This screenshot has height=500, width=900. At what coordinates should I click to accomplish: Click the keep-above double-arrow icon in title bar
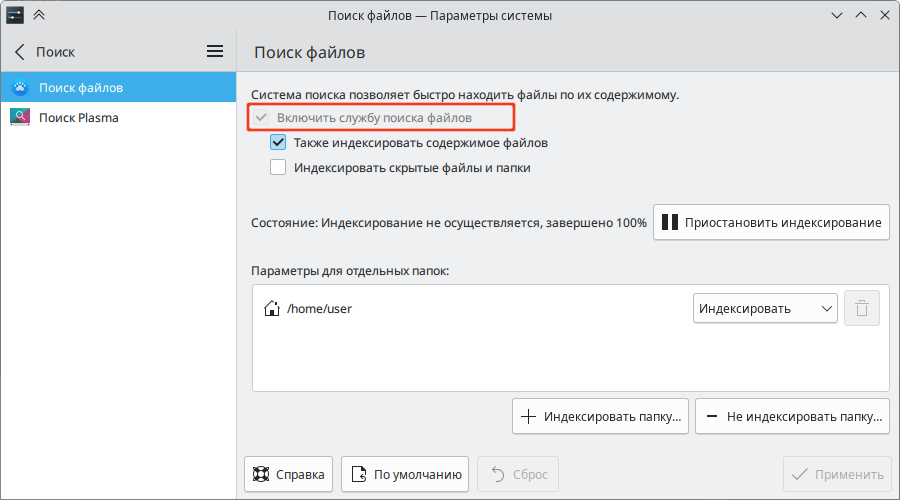click(x=39, y=15)
